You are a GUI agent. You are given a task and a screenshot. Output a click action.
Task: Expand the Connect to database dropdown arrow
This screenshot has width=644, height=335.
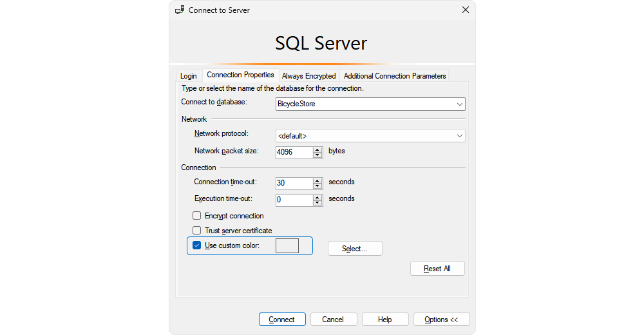(x=460, y=104)
